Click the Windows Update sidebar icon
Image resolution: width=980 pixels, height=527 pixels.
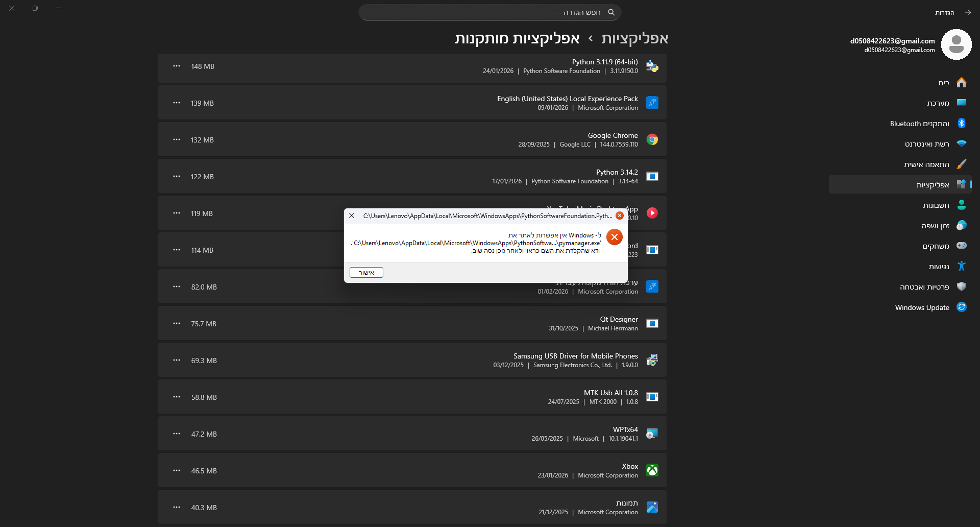pyautogui.click(x=961, y=307)
